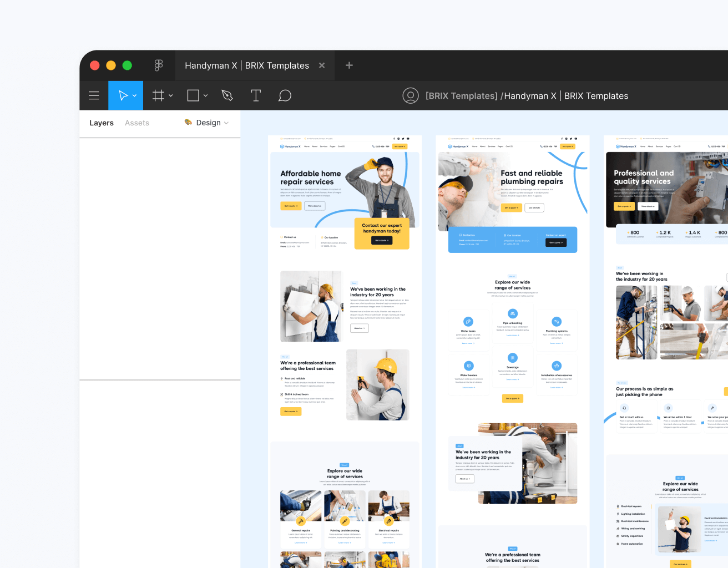This screenshot has height=568, width=728.
Task: Open a new tab with the plus button
Action: (349, 65)
